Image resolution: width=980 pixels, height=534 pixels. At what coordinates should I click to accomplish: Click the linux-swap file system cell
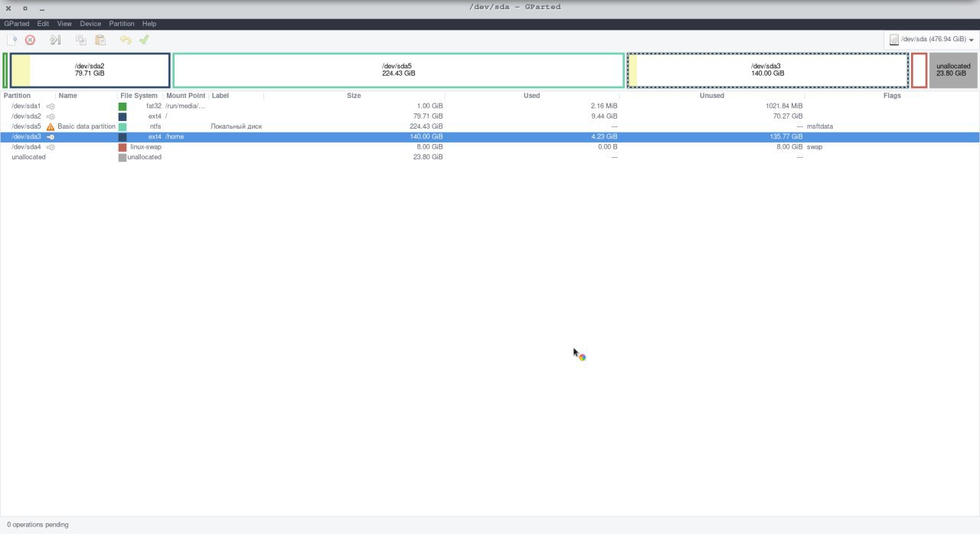click(145, 146)
